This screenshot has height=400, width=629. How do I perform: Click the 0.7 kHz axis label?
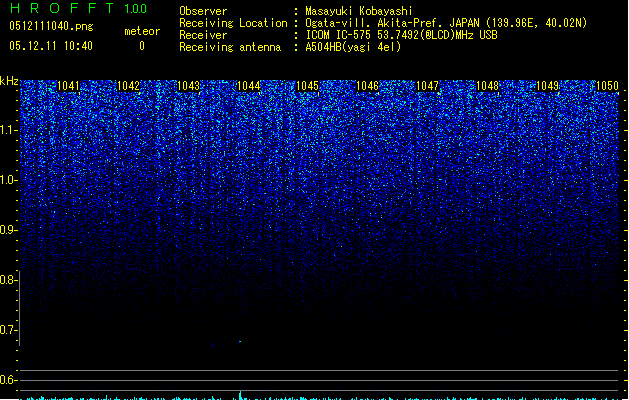[8, 330]
